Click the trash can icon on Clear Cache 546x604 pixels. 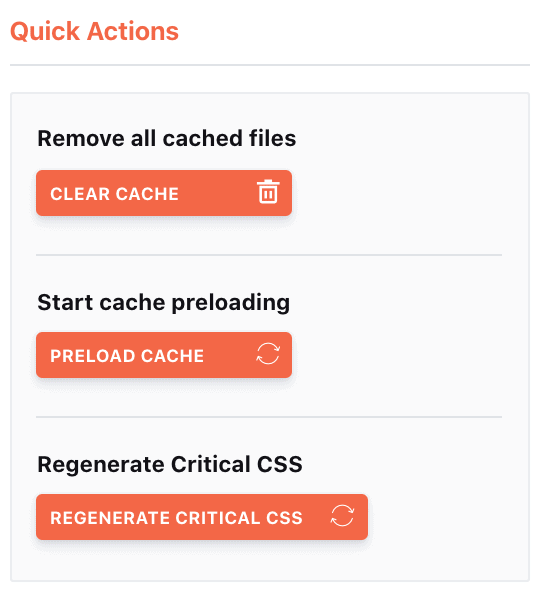click(x=268, y=191)
